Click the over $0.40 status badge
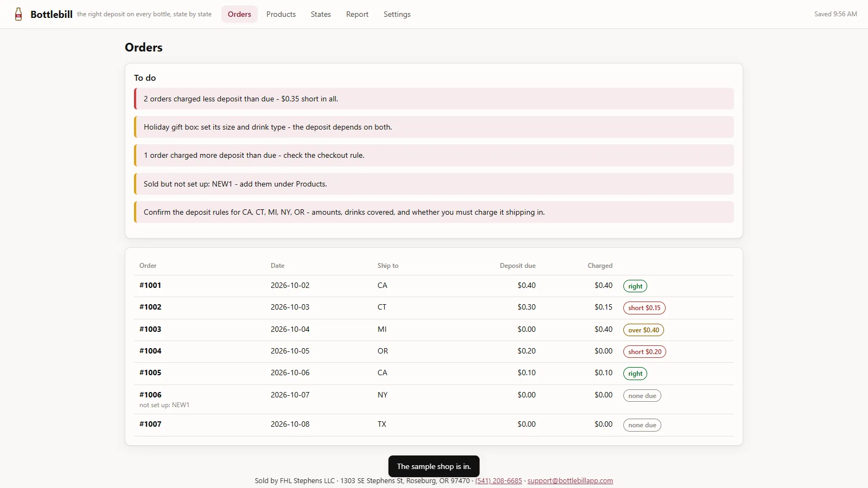 point(643,330)
